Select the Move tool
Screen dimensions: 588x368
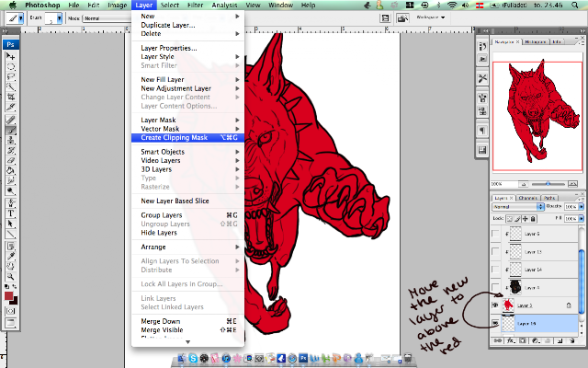click(x=10, y=56)
